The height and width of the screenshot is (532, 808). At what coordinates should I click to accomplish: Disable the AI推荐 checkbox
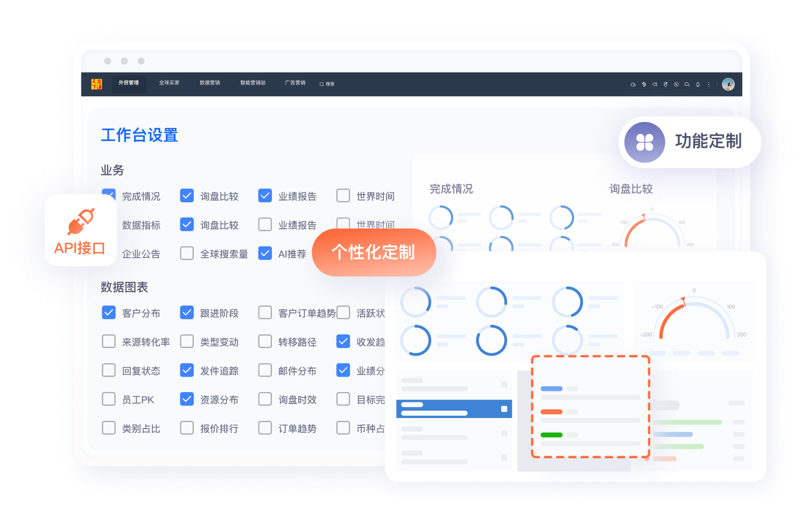click(x=265, y=253)
